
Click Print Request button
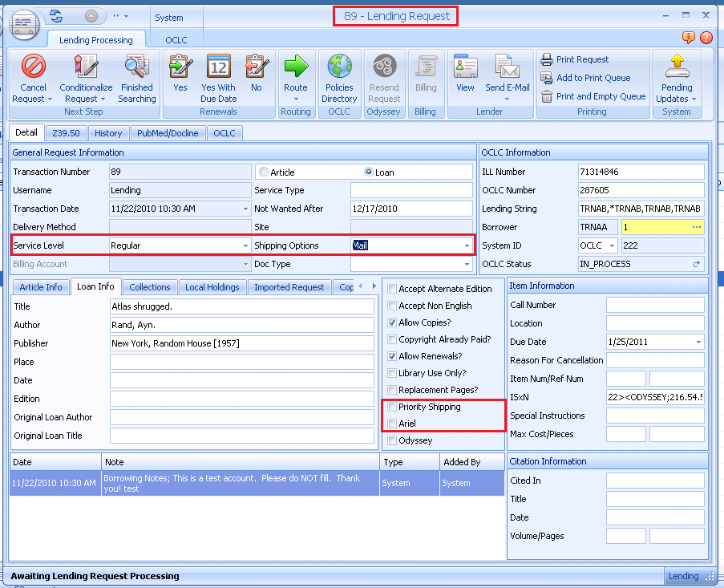point(582,59)
